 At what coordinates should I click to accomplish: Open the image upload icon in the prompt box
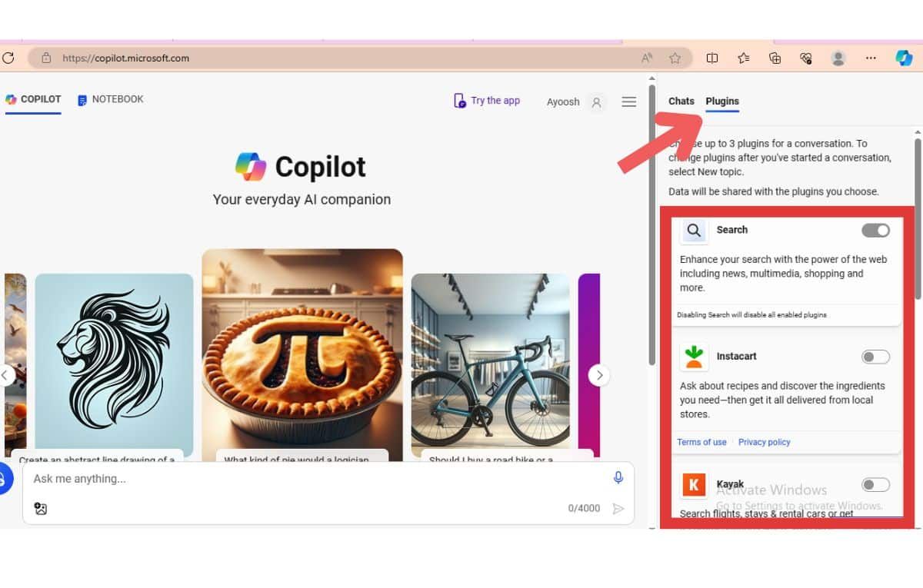point(40,508)
